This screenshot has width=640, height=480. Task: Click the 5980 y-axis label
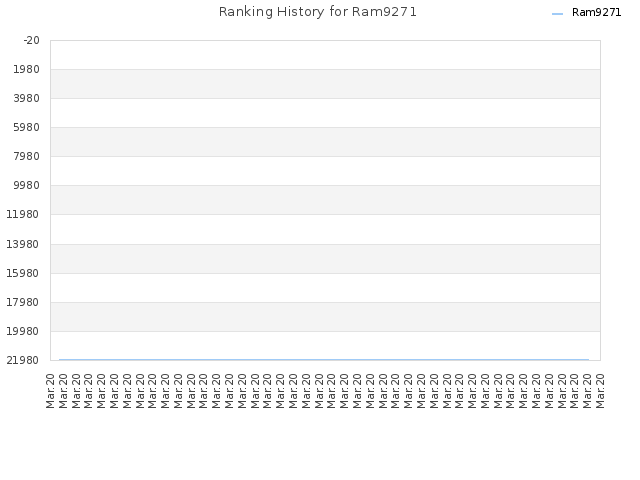(27, 127)
